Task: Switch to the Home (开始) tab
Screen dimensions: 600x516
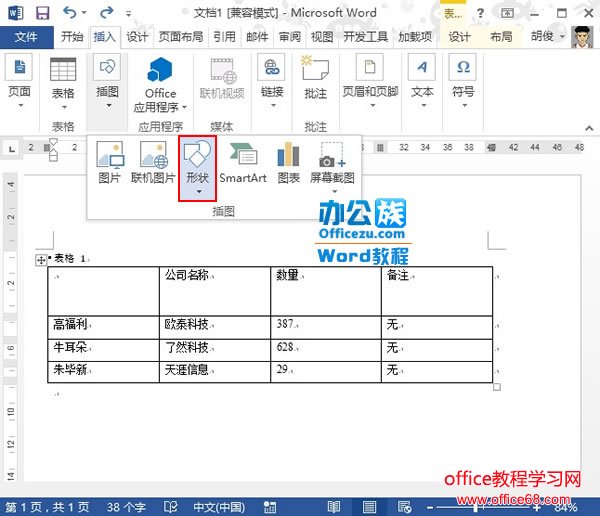Action: pyautogui.click(x=72, y=37)
